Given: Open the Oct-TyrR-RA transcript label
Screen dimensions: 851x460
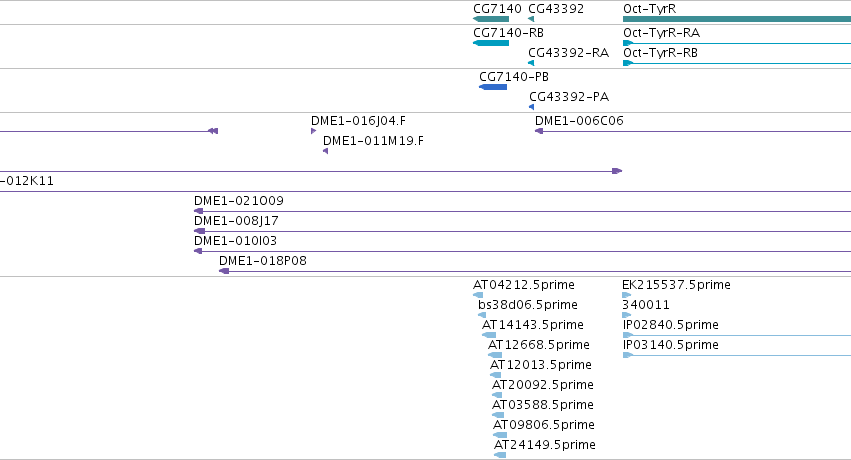Looking at the screenshot, I should 662,33.
